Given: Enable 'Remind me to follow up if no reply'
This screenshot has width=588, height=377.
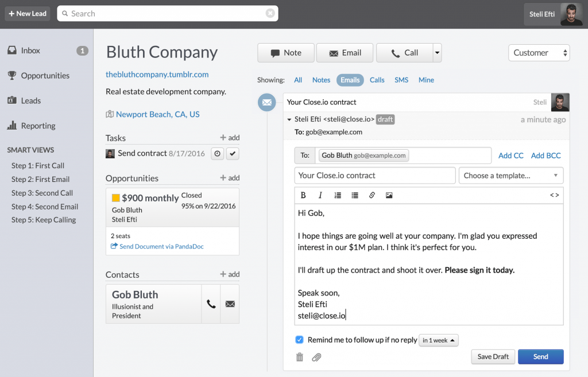Looking at the screenshot, I should coord(299,340).
